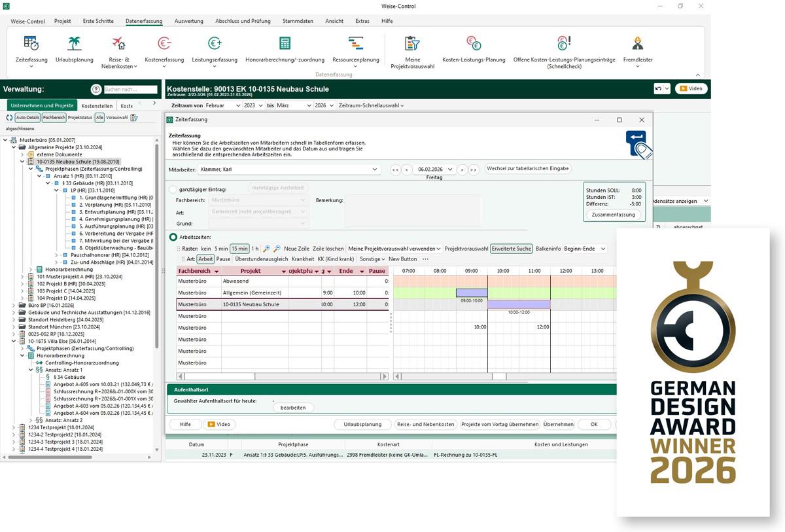This screenshot has height=532, width=785.
Task: Open the Kostenstellen tab in Verwaltung
Action: [x=97, y=105]
